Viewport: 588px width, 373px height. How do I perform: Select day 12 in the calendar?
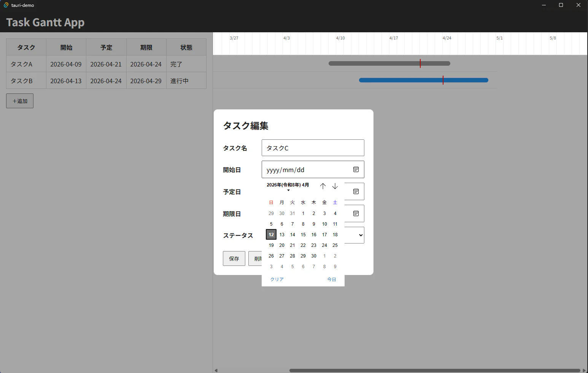(x=271, y=234)
